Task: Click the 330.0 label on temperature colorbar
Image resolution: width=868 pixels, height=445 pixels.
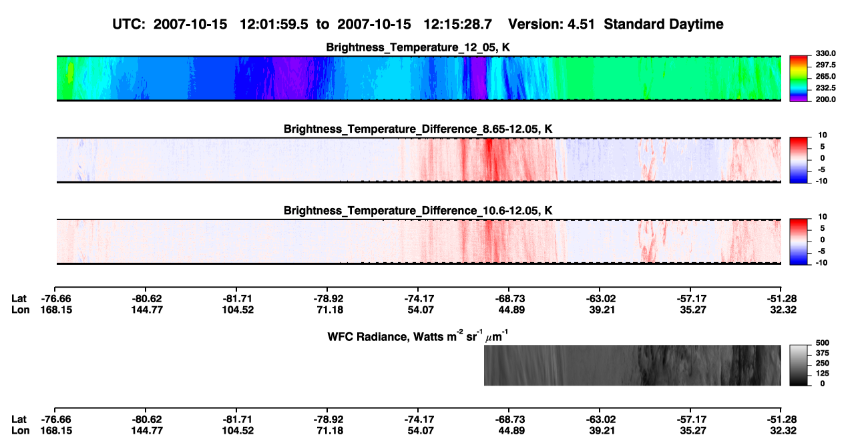Action: tap(826, 53)
